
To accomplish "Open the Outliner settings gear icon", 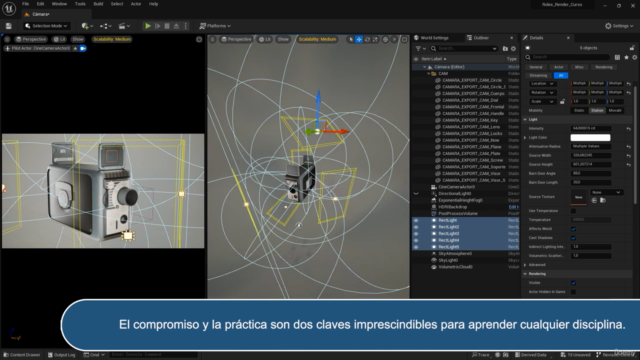I will tap(513, 49).
